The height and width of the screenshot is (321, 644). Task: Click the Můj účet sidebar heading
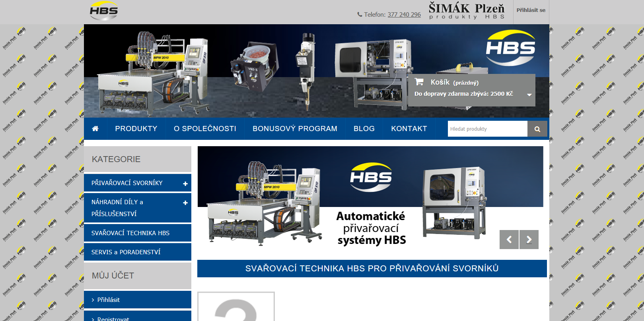point(138,276)
